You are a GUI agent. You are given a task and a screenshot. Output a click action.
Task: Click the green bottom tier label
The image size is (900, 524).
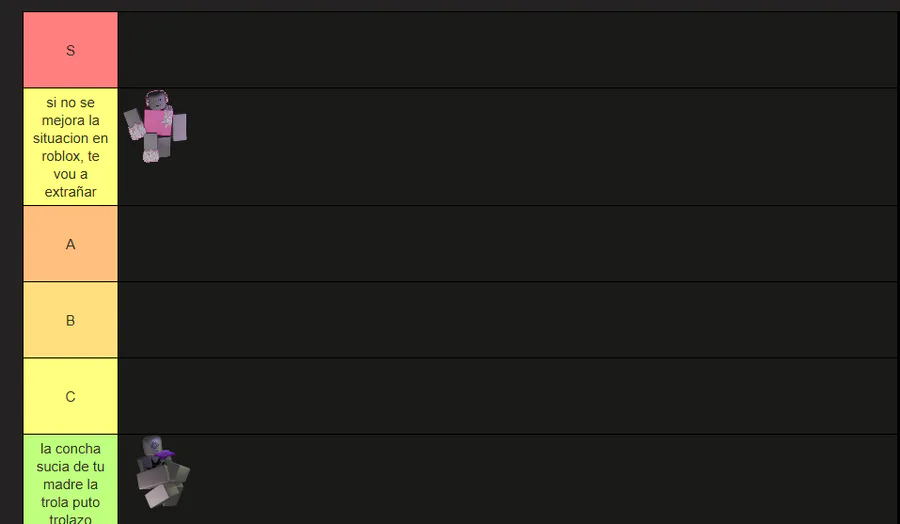click(x=70, y=479)
